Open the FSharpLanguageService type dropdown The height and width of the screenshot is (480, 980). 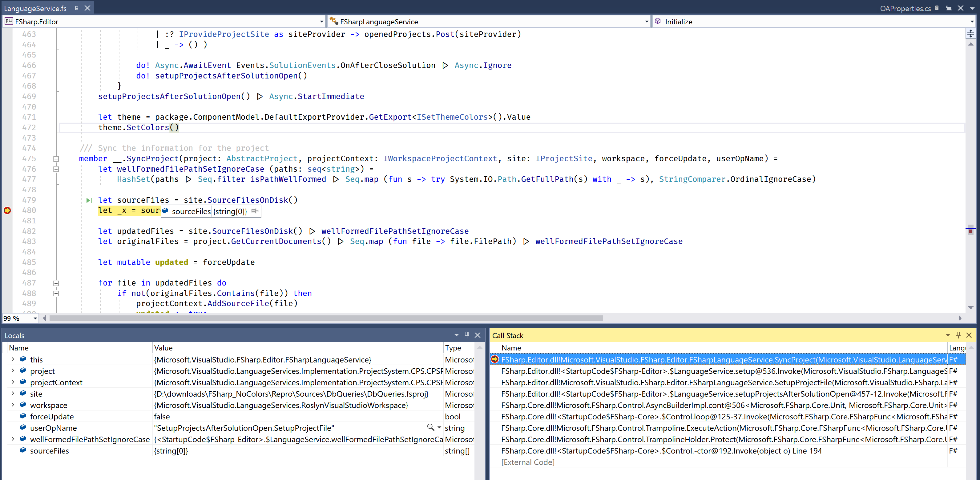[646, 22]
